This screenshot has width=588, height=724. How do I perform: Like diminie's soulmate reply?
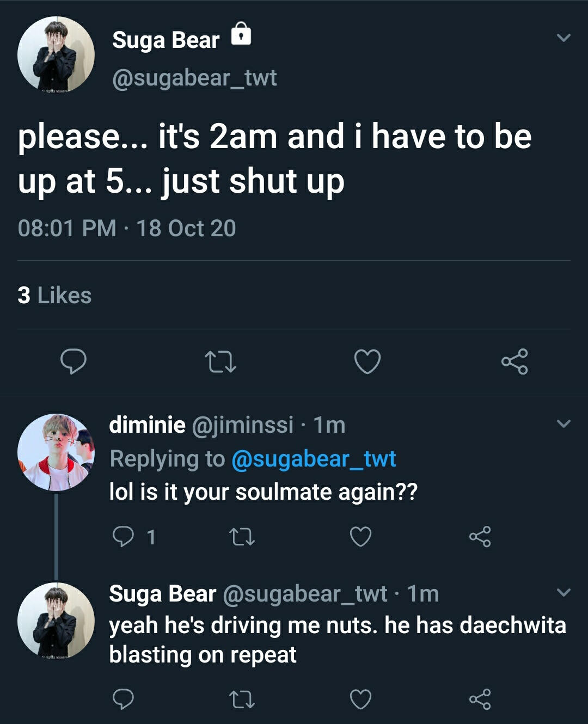(360, 537)
